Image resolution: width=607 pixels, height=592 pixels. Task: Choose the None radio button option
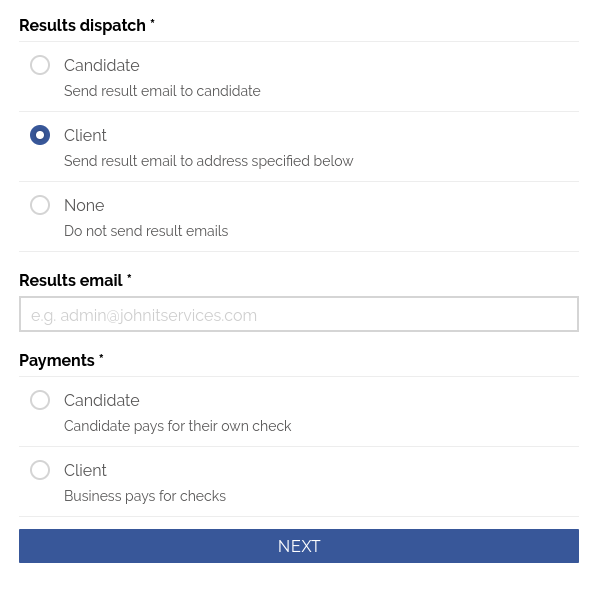(x=40, y=205)
